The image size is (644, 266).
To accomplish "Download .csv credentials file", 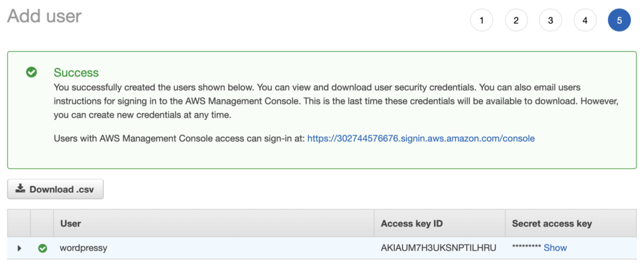I will click(55, 189).
